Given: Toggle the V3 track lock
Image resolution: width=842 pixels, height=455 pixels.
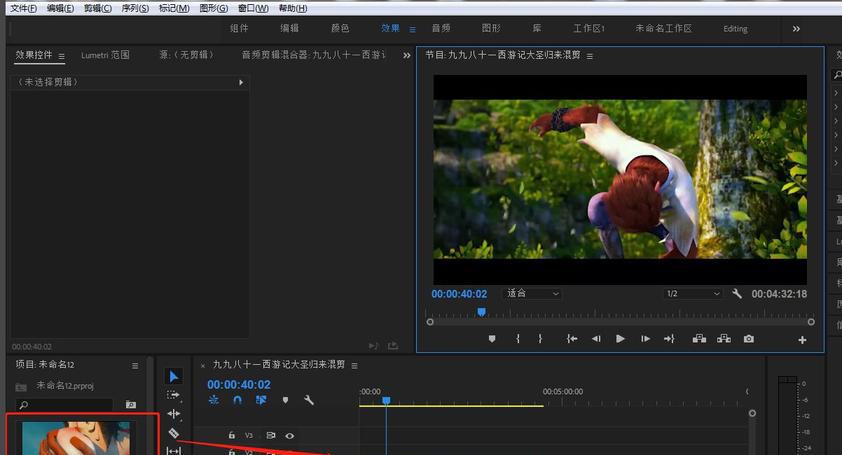Looking at the screenshot, I should click(x=231, y=436).
